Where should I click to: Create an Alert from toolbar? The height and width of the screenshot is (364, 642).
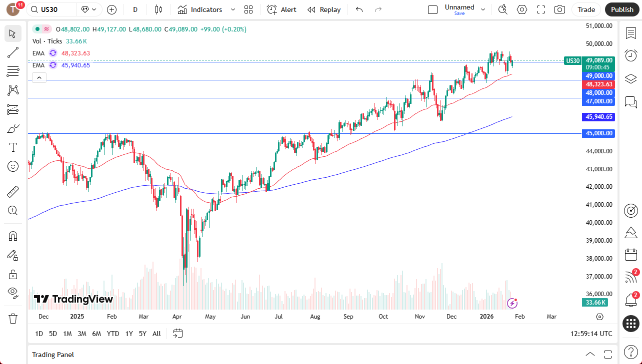tap(281, 9)
